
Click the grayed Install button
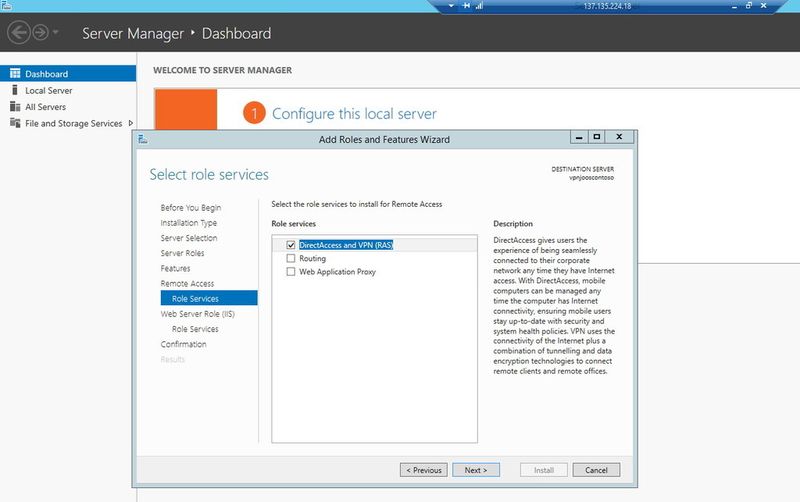pyautogui.click(x=543, y=470)
